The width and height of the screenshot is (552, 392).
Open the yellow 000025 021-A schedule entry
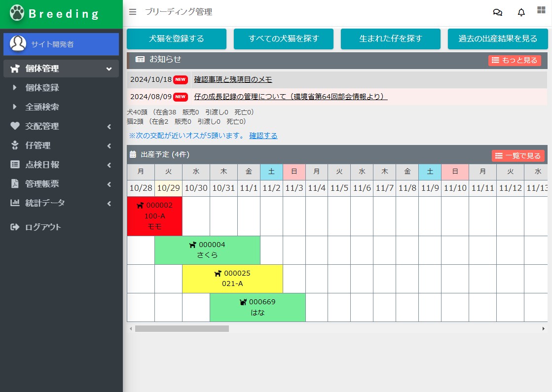[x=232, y=279]
